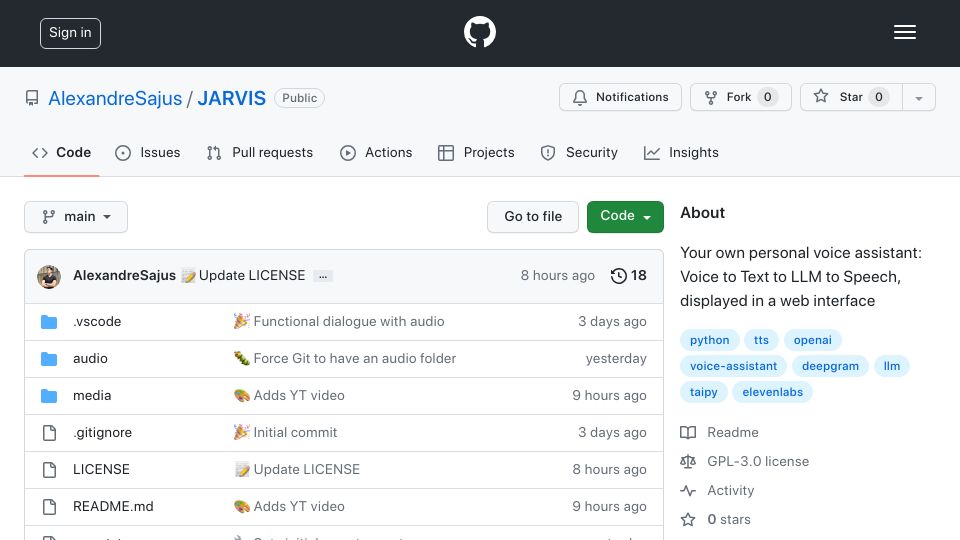Switch to the Issues tab
This screenshot has width=960, height=540.
[x=148, y=152]
